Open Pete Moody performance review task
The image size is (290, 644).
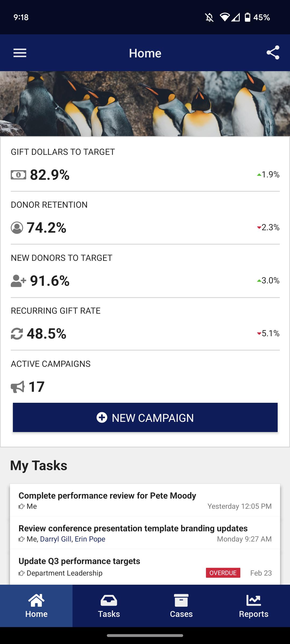click(x=145, y=500)
